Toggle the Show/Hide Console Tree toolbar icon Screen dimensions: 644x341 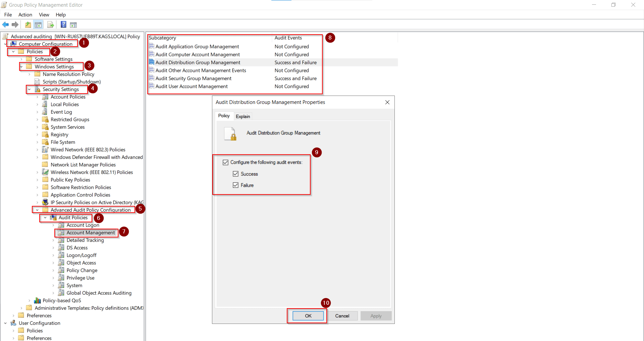38,24
